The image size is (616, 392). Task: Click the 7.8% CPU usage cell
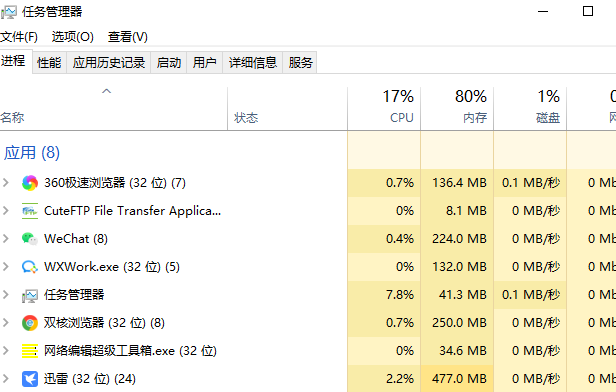pos(384,295)
